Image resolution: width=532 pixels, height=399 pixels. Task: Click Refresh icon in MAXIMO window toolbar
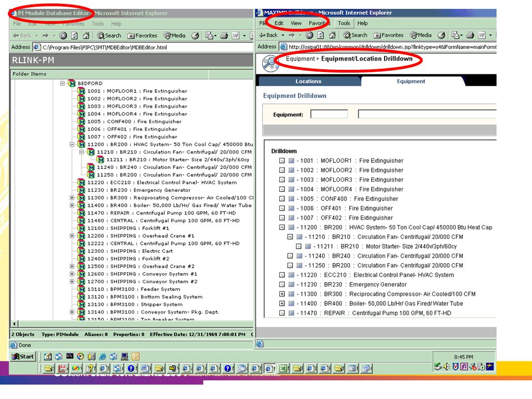click(x=321, y=35)
